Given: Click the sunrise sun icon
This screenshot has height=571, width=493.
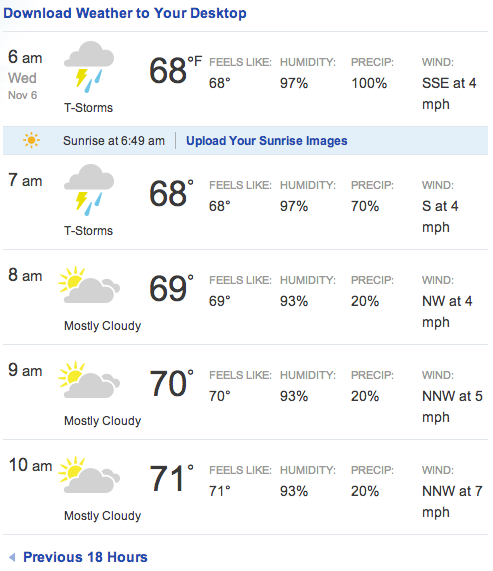Looking at the screenshot, I should [x=31, y=140].
